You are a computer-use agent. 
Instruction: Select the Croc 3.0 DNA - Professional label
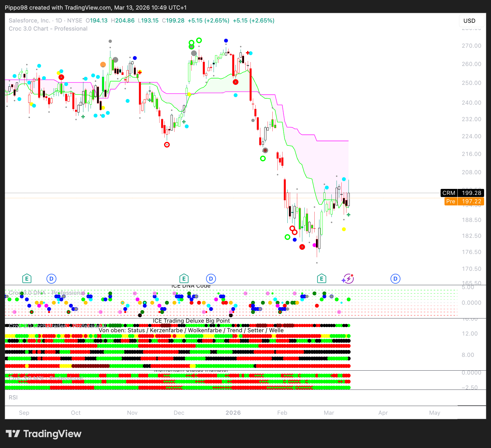point(46,293)
